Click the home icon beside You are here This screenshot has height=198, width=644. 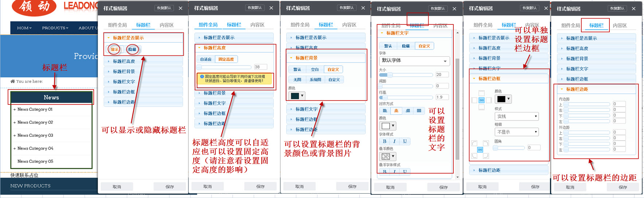tap(13, 81)
